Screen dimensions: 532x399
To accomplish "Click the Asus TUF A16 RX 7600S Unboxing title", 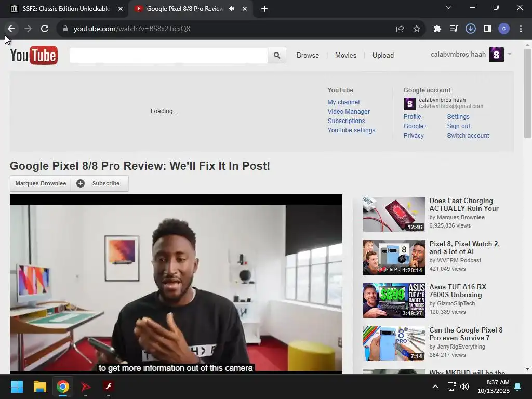I will coord(458,291).
